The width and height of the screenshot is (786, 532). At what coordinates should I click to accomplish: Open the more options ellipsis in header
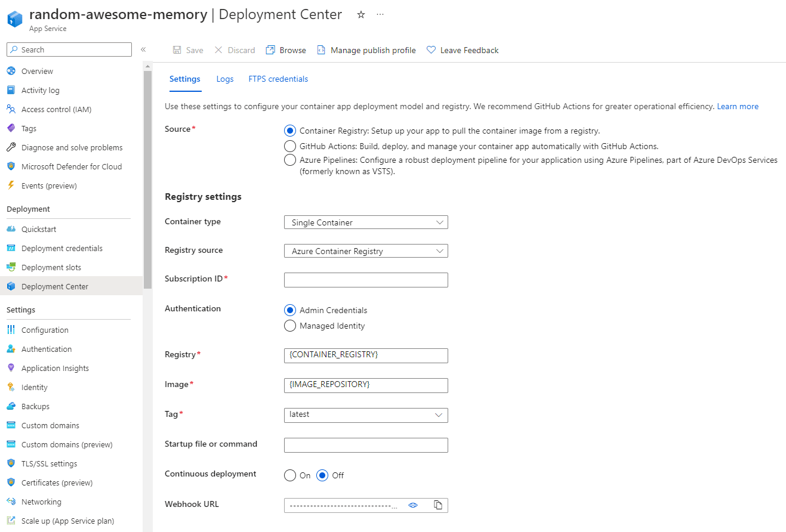coord(380,15)
